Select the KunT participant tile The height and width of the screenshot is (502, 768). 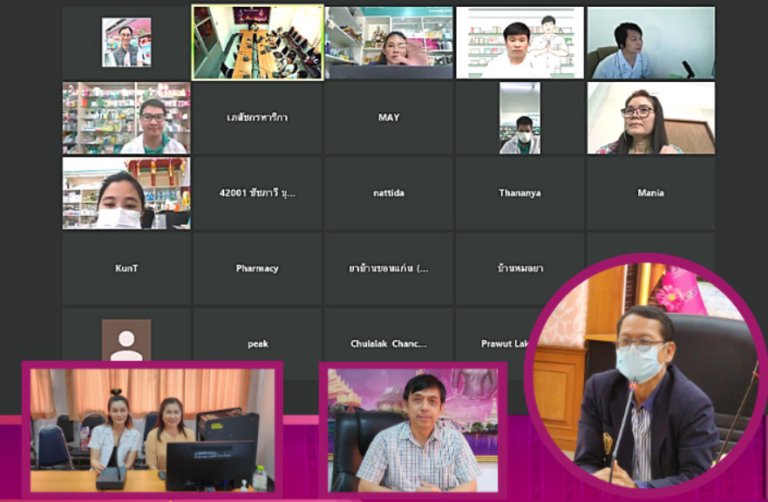point(126,268)
